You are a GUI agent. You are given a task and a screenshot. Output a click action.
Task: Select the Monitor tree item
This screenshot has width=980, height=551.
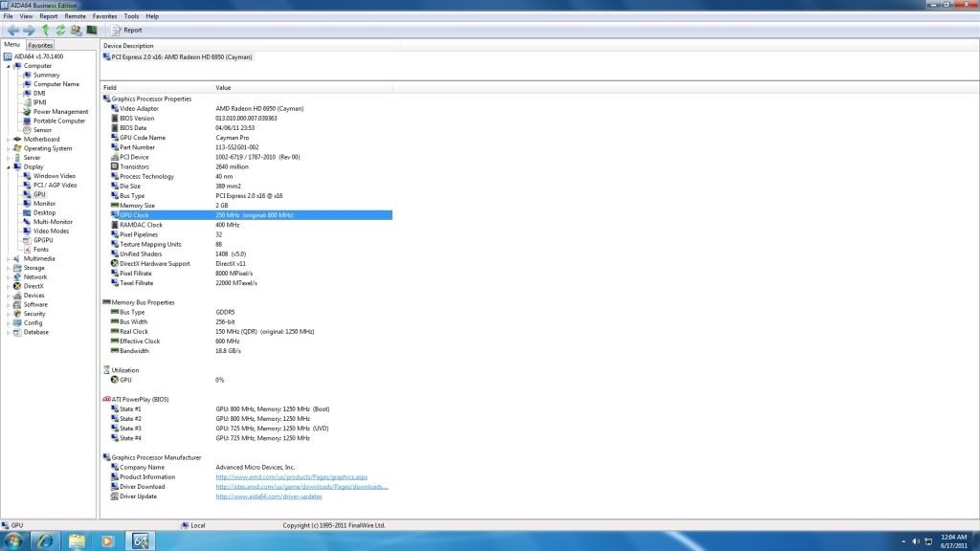pos(44,204)
